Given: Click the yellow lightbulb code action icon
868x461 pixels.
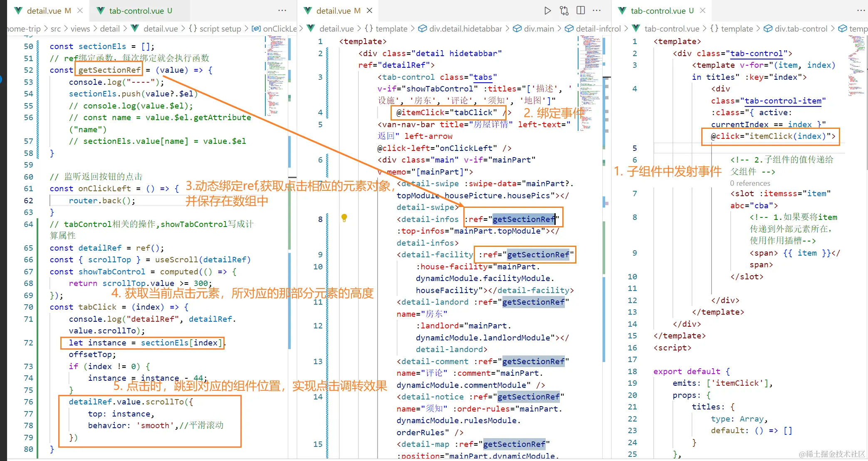Looking at the screenshot, I should (x=344, y=217).
